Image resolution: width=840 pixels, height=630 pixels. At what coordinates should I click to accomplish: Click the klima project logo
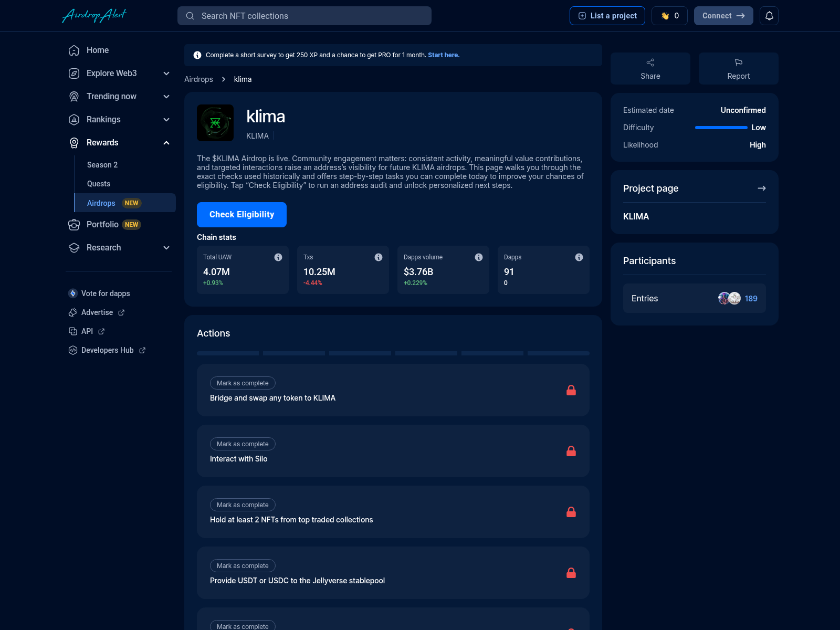pos(215,123)
